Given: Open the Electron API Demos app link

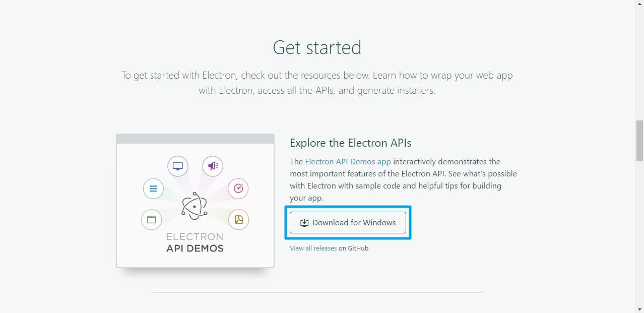Looking at the screenshot, I should coord(347,161).
